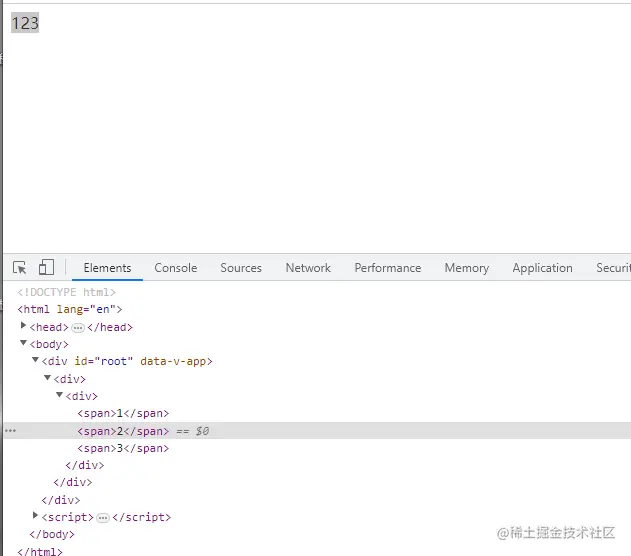Open the Sources tab

point(241,268)
